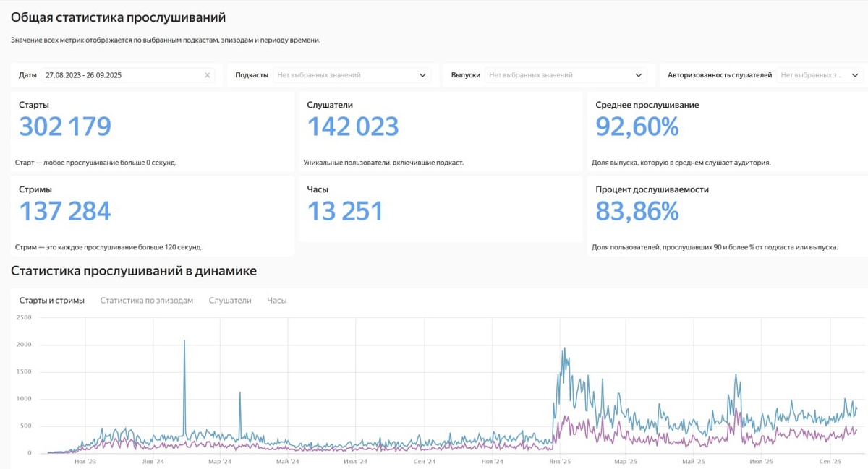The image size is (868, 469).
Task: Switch to the Старты и стримы tab
Action: point(52,300)
